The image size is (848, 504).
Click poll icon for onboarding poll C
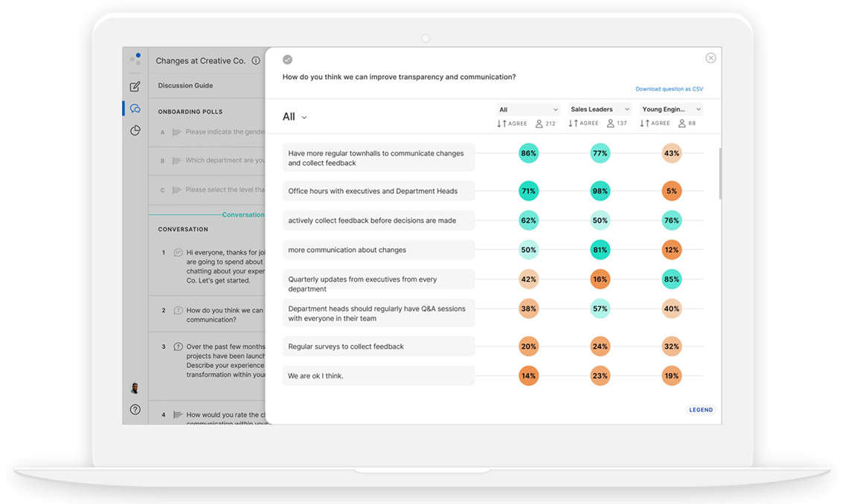(177, 190)
